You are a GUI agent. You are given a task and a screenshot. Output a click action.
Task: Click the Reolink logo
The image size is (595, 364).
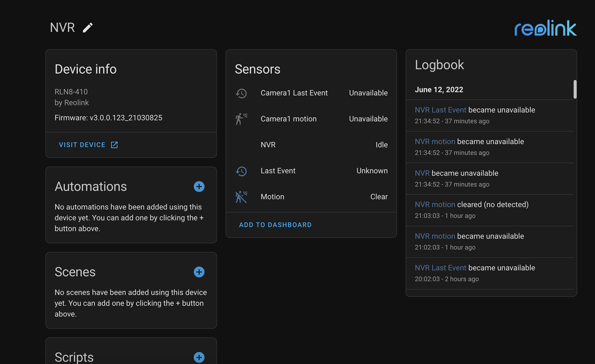pyautogui.click(x=545, y=28)
